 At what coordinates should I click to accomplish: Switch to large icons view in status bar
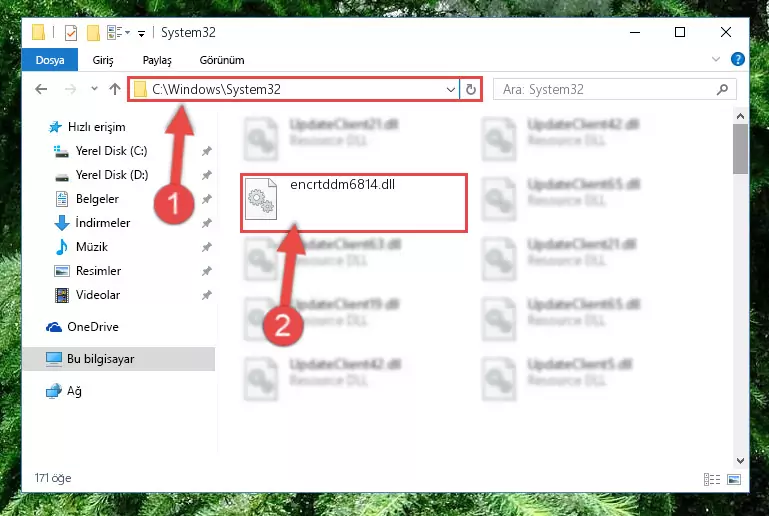click(734, 479)
